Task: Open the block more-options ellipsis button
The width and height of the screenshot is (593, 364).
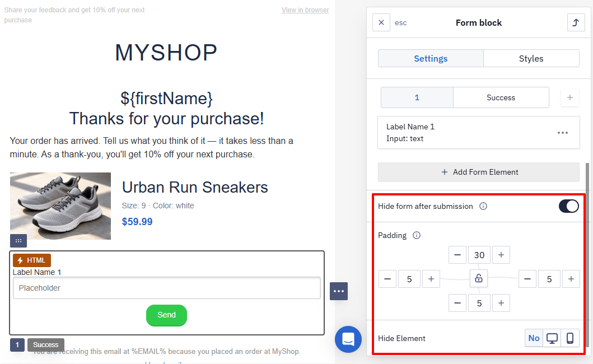Action: [x=339, y=291]
